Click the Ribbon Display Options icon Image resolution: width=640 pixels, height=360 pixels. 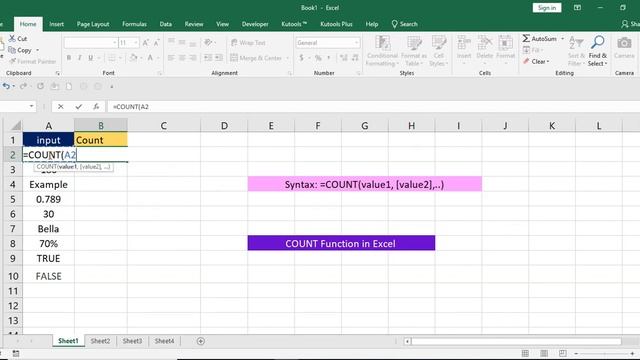pyautogui.click(x=577, y=8)
